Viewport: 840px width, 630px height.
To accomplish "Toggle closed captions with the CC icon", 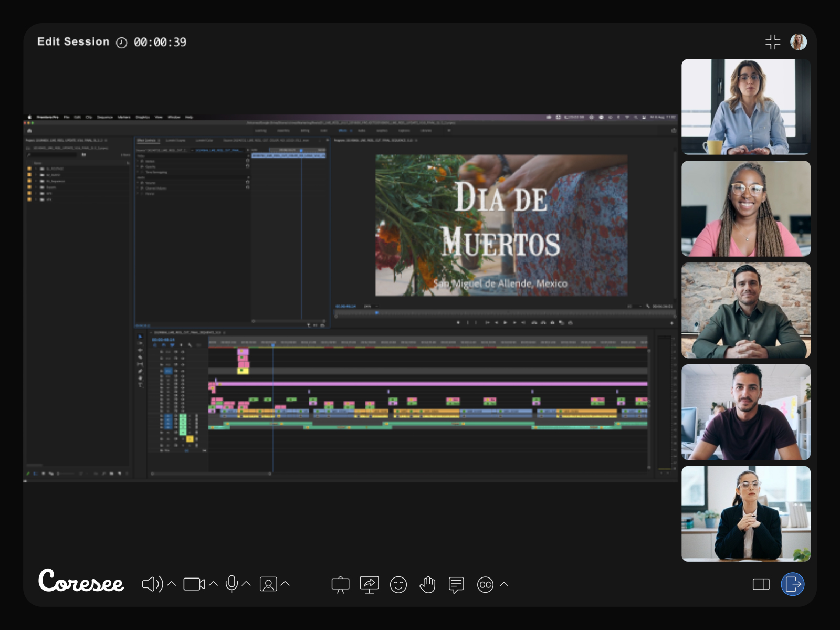I will [x=485, y=584].
